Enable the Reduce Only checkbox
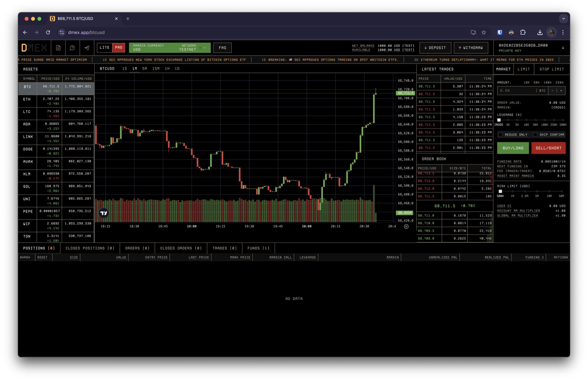The height and width of the screenshot is (381, 588). point(500,135)
